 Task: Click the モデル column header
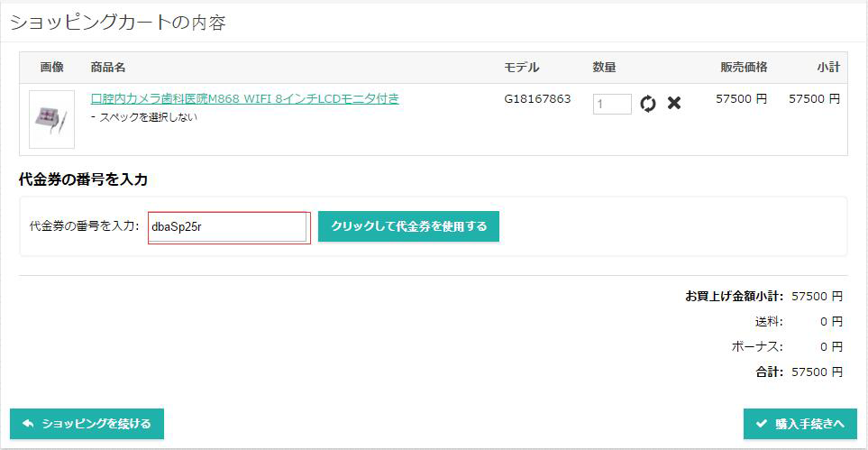pyautogui.click(x=522, y=68)
